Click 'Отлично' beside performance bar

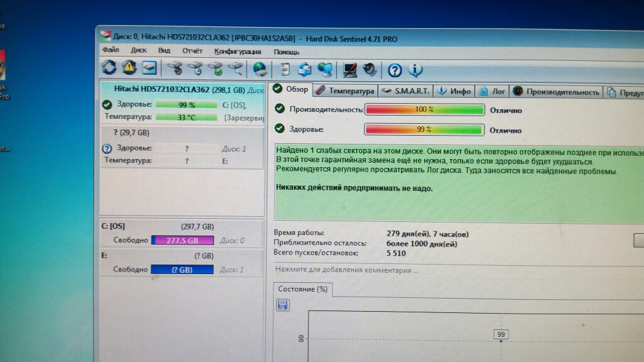(x=506, y=111)
